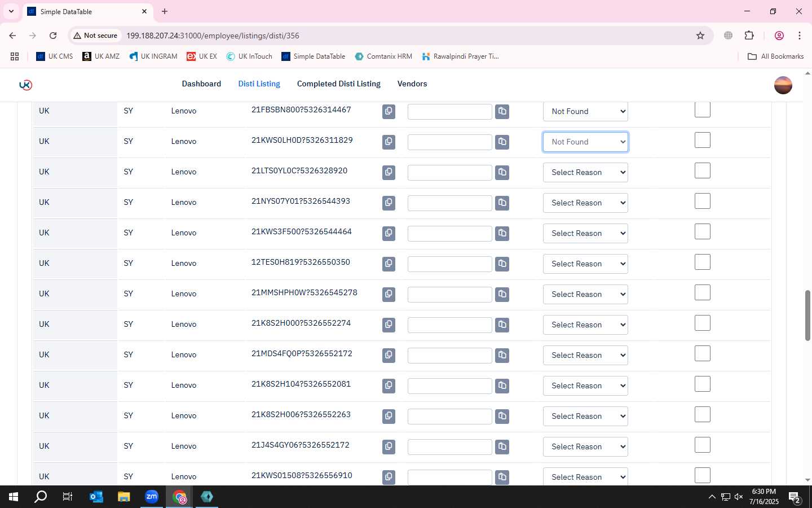812x508 pixels.
Task: Open Select Reason dropdown for 21K8S2H104 row
Action: click(585, 386)
